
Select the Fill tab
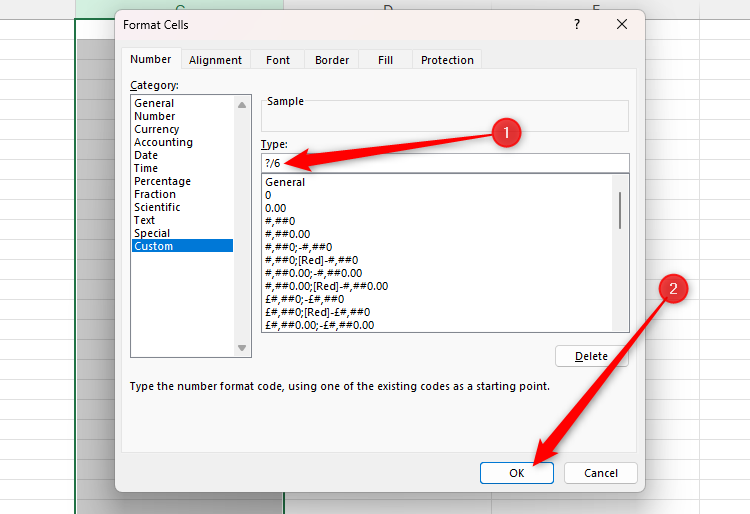(x=385, y=60)
